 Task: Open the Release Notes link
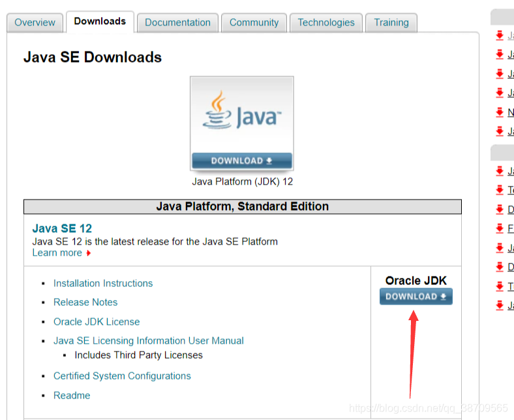pyautogui.click(x=85, y=303)
